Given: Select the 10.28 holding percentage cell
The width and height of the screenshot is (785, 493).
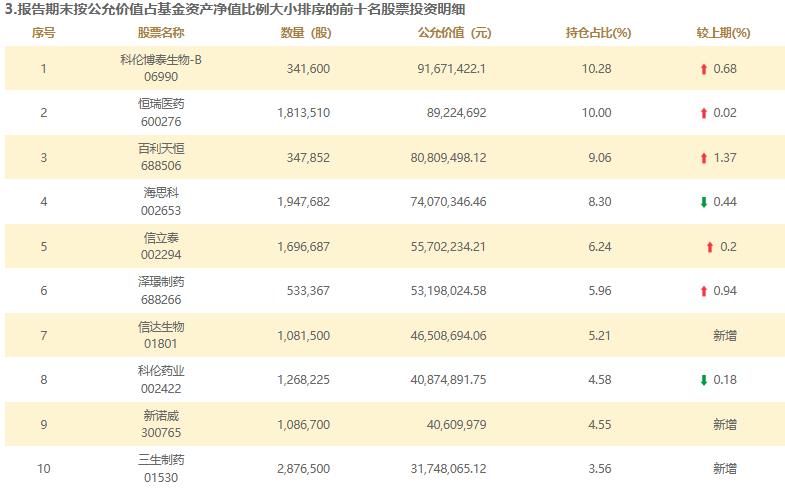Looking at the screenshot, I should click(x=596, y=69).
